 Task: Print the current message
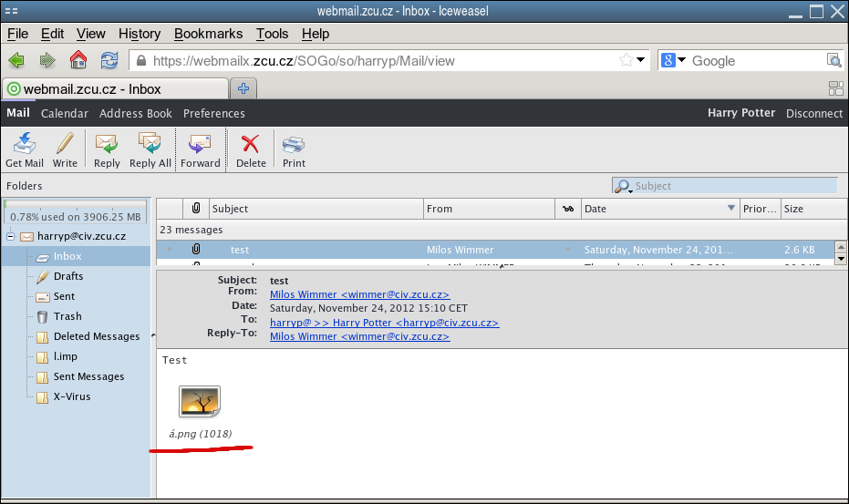[294, 149]
